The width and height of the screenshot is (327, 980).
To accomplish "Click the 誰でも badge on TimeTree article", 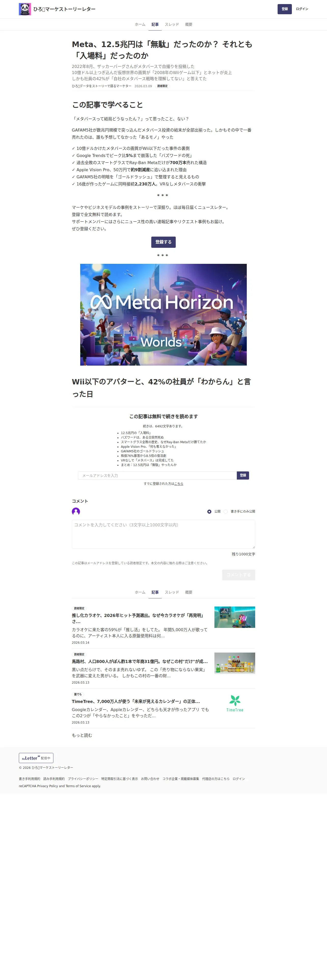I will [x=78, y=694].
